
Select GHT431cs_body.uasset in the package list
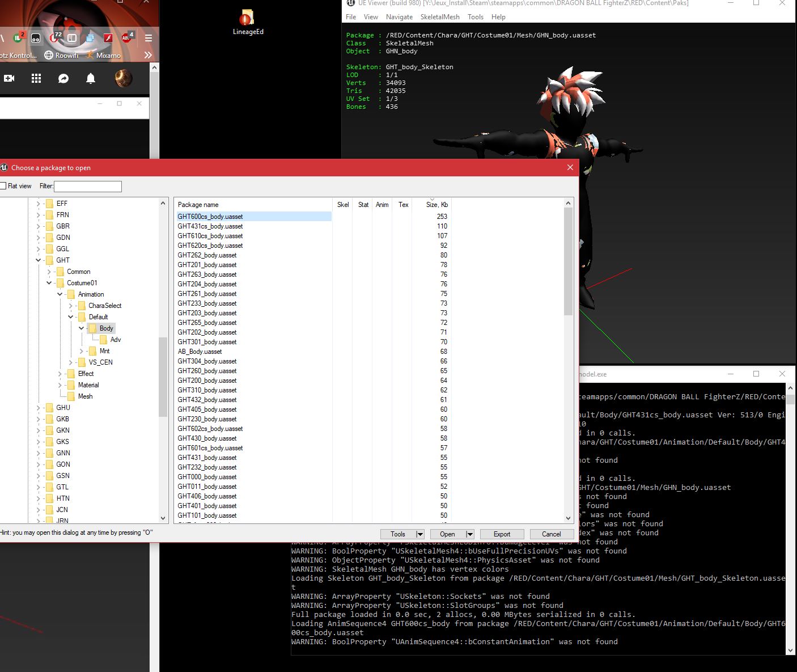pos(210,226)
